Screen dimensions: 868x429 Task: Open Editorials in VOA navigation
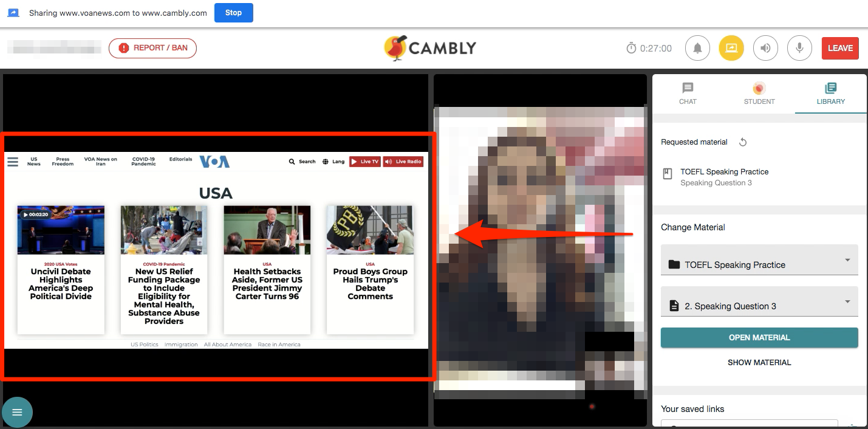tap(181, 159)
